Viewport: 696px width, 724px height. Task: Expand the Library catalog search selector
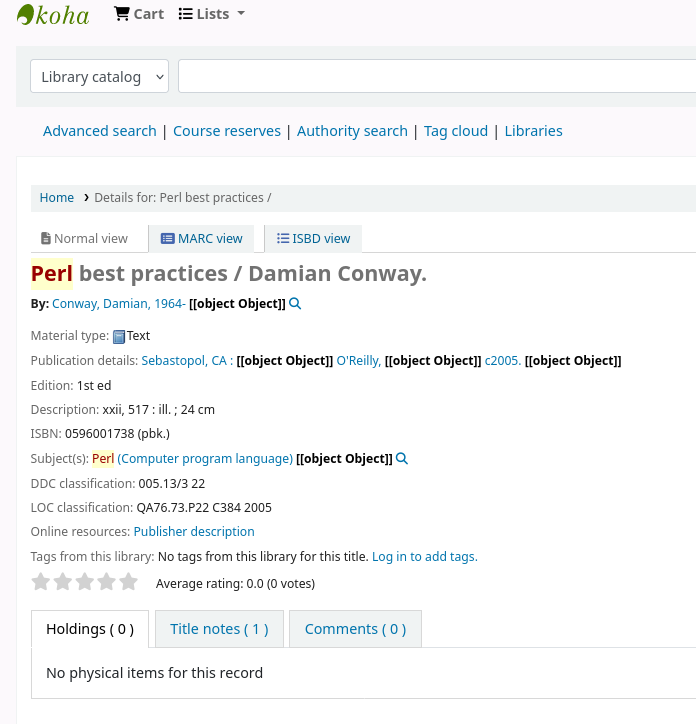pyautogui.click(x=100, y=77)
